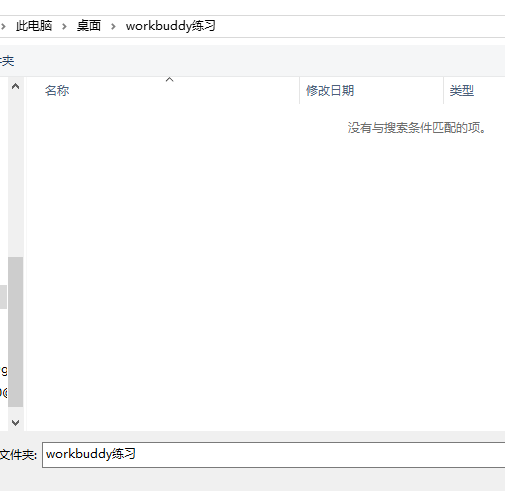Expand the chevron between 桌面 and workbuddy练习

(113, 26)
